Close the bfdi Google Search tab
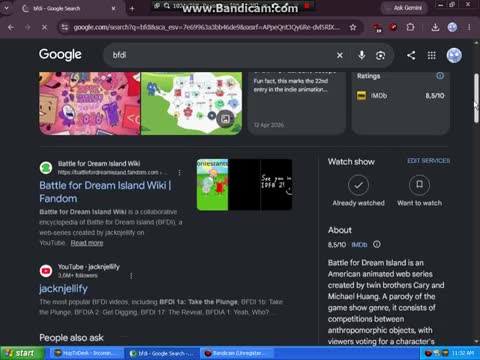The image size is (480, 360). coord(113,8)
